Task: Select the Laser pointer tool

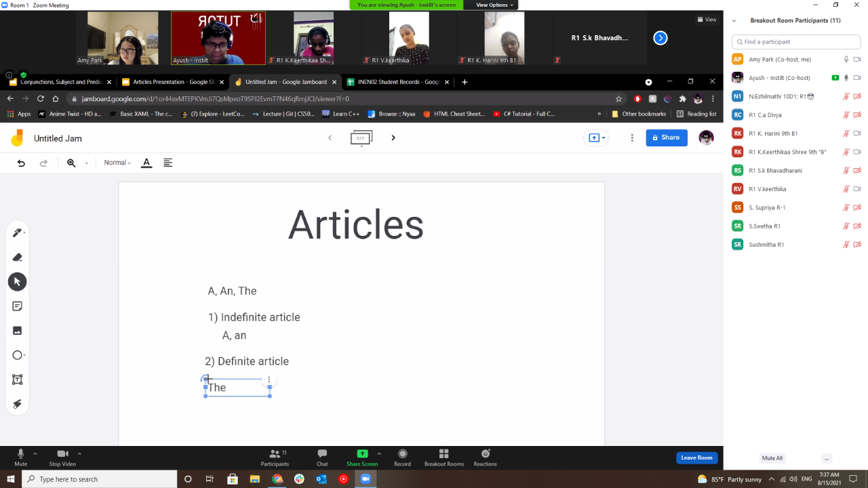Action: pos(18,404)
